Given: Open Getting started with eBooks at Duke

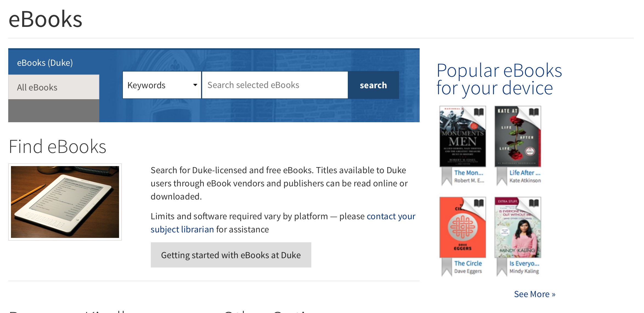Looking at the screenshot, I should (231, 255).
